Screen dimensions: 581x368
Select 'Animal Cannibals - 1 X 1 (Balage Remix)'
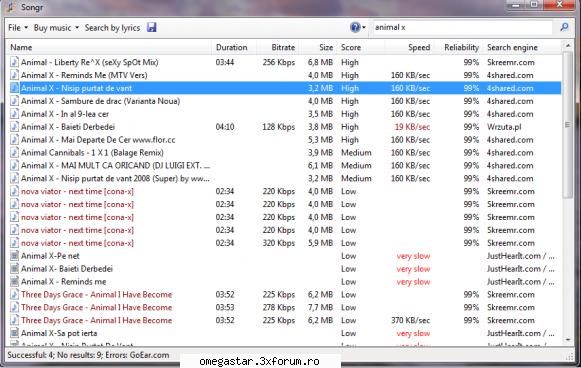pyautogui.click(x=92, y=152)
